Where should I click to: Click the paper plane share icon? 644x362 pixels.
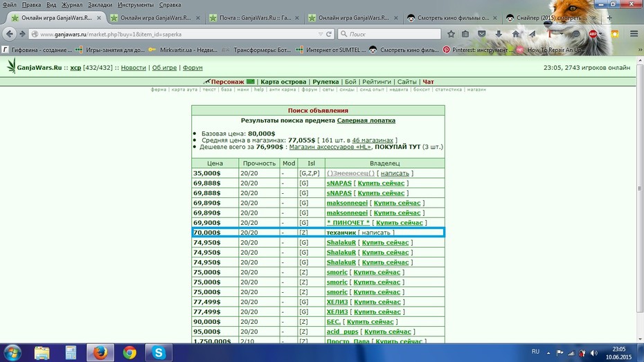tap(532, 34)
